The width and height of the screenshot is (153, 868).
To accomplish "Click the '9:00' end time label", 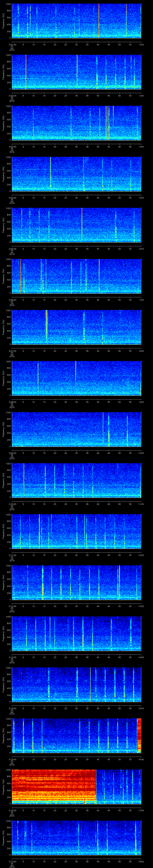I will tap(141, 402).
